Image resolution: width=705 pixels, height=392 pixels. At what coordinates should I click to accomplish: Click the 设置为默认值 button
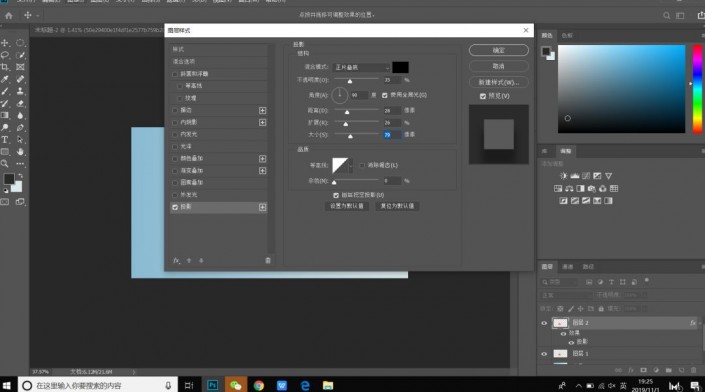coord(347,206)
